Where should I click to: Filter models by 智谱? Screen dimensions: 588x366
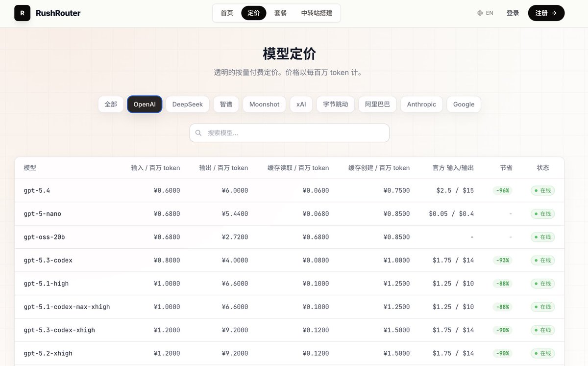(226, 105)
